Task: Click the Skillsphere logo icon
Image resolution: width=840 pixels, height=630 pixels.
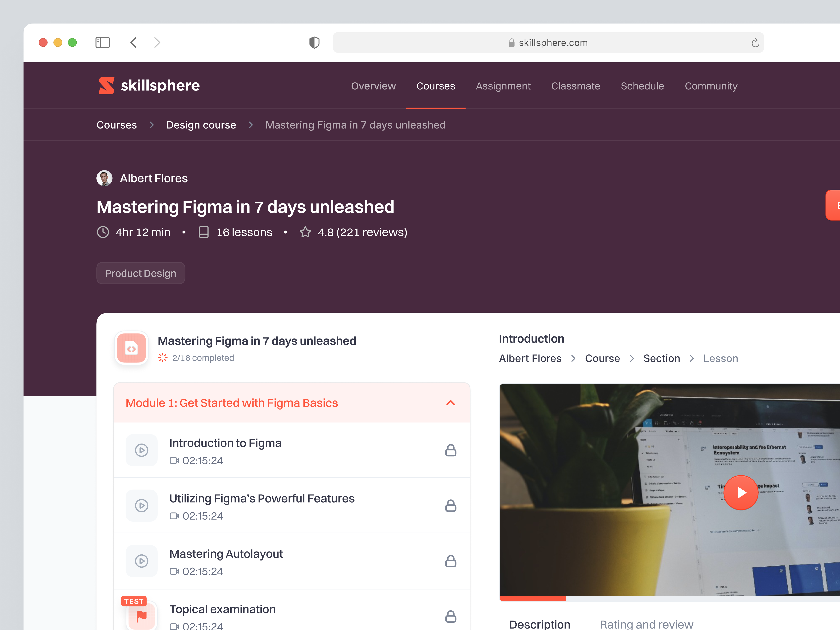Action: [x=106, y=86]
